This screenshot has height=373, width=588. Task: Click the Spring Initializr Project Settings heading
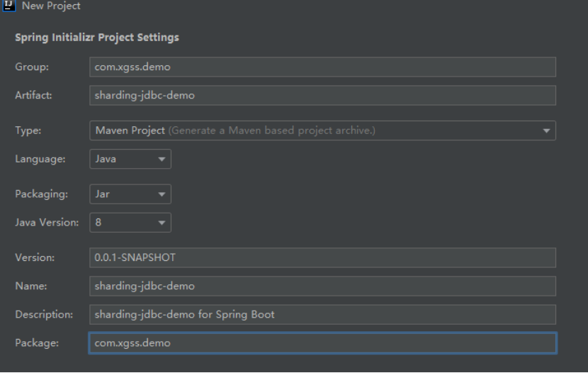coord(96,38)
